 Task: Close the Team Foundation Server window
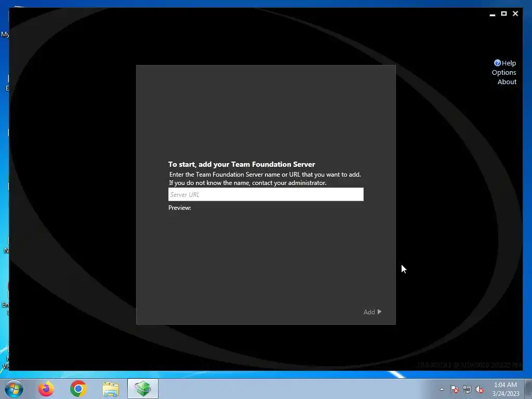pos(515,14)
